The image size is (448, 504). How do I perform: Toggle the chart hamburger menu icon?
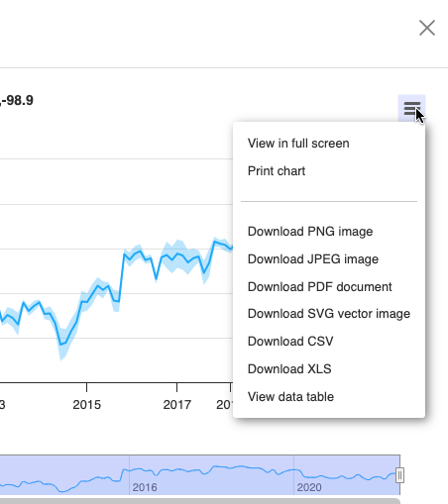(x=411, y=108)
